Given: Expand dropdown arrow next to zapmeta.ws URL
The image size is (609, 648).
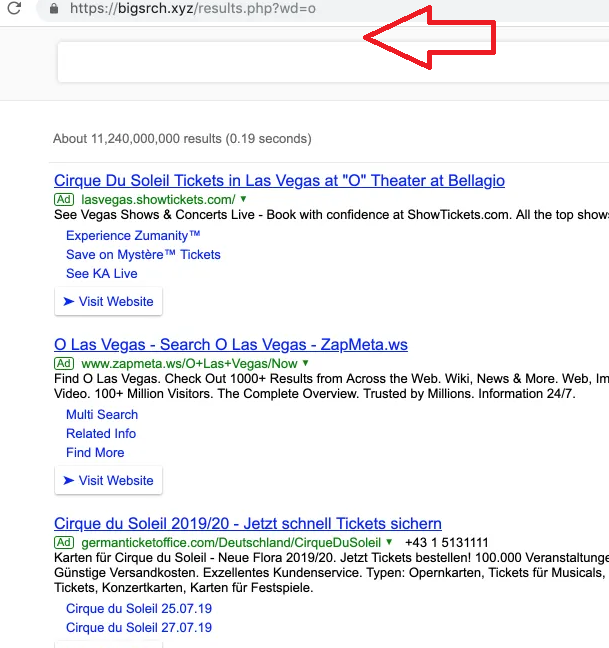Looking at the screenshot, I should pos(305,363).
